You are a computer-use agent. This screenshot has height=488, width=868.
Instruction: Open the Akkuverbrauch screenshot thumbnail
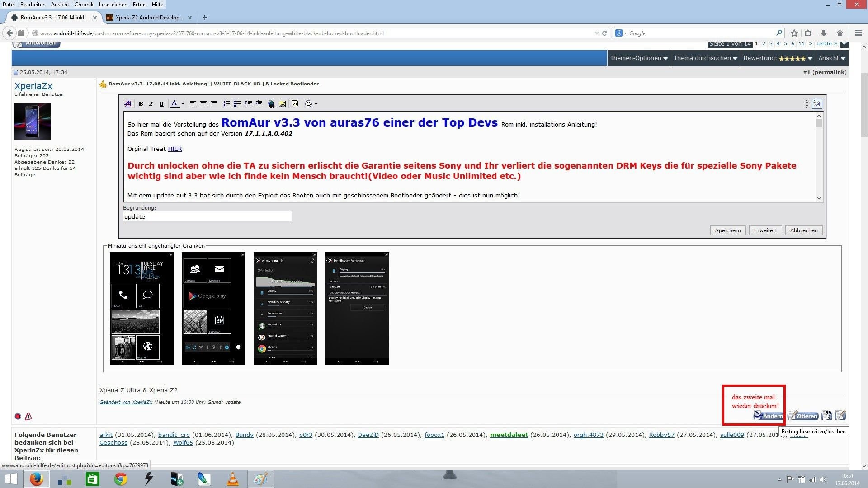click(x=285, y=309)
